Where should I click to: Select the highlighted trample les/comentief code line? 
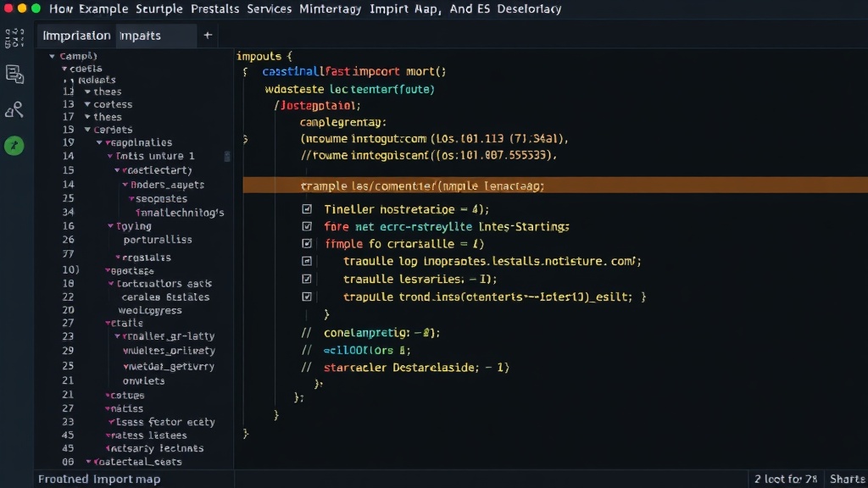pyautogui.click(x=555, y=186)
